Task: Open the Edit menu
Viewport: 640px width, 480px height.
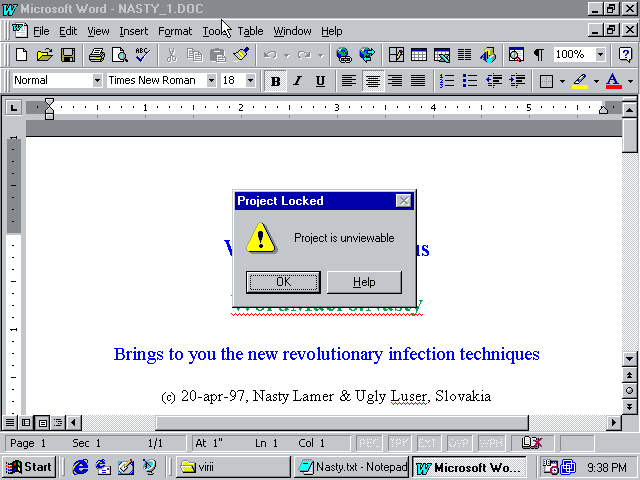Action: tap(68, 31)
